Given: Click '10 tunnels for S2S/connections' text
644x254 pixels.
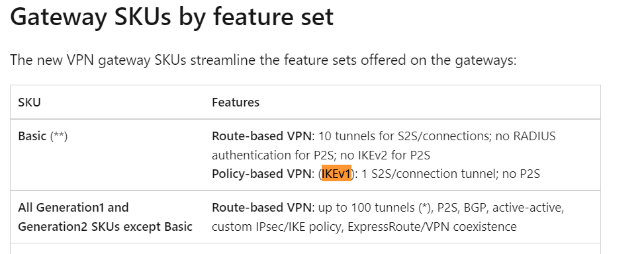Looking at the screenshot, I should point(405,136).
